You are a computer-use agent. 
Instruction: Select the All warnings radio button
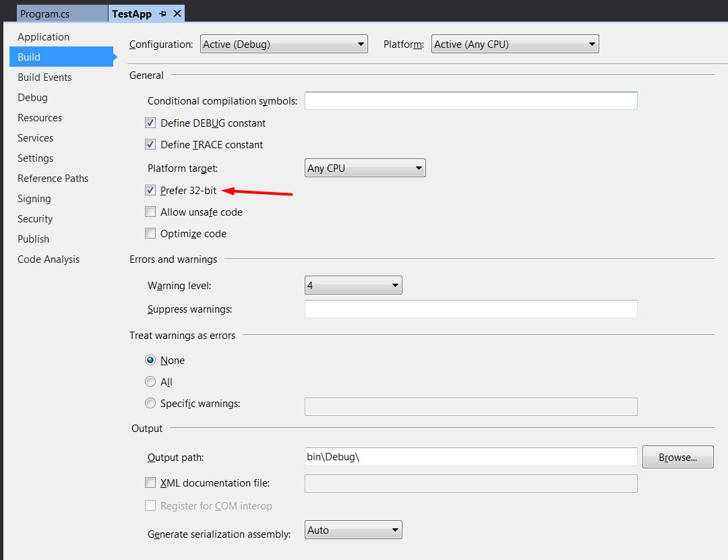click(x=150, y=381)
